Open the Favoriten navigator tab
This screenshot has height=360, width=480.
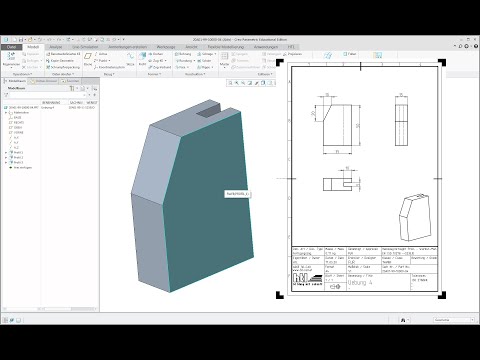[70, 81]
